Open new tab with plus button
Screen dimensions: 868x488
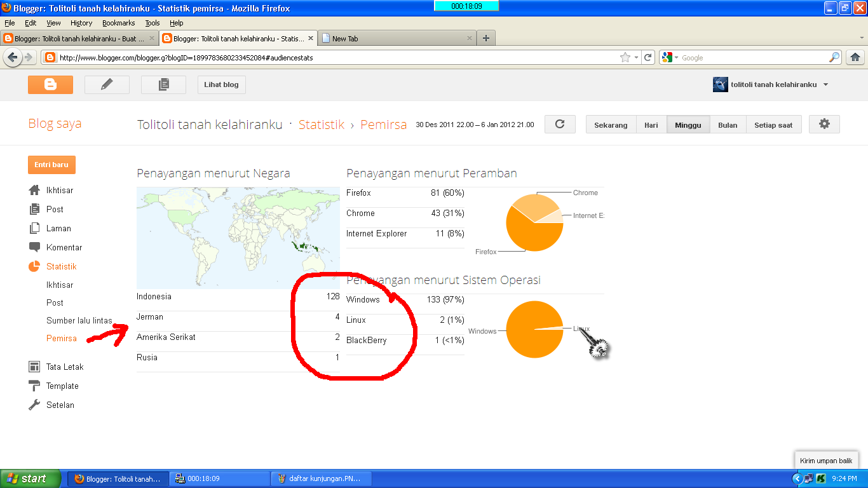click(x=486, y=38)
